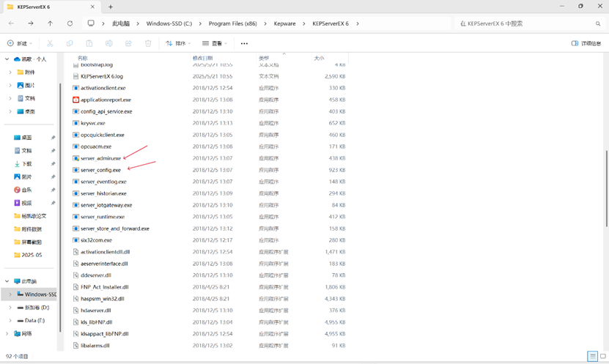Open the Sort dropdown
609x364 pixels.
[178, 43]
